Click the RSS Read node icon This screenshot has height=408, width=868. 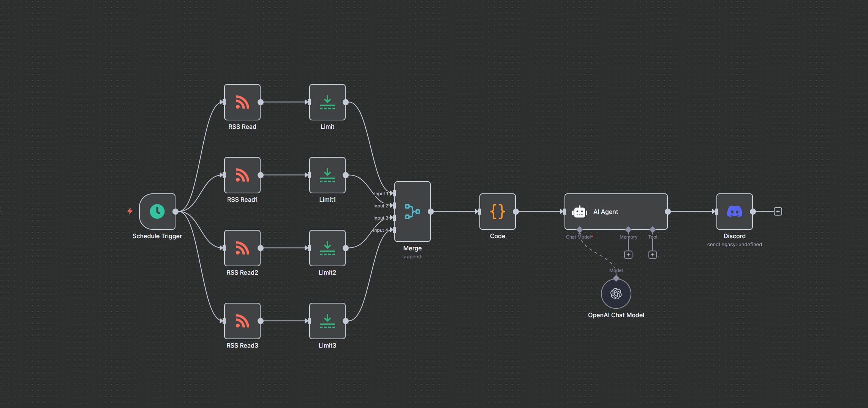coord(242,102)
